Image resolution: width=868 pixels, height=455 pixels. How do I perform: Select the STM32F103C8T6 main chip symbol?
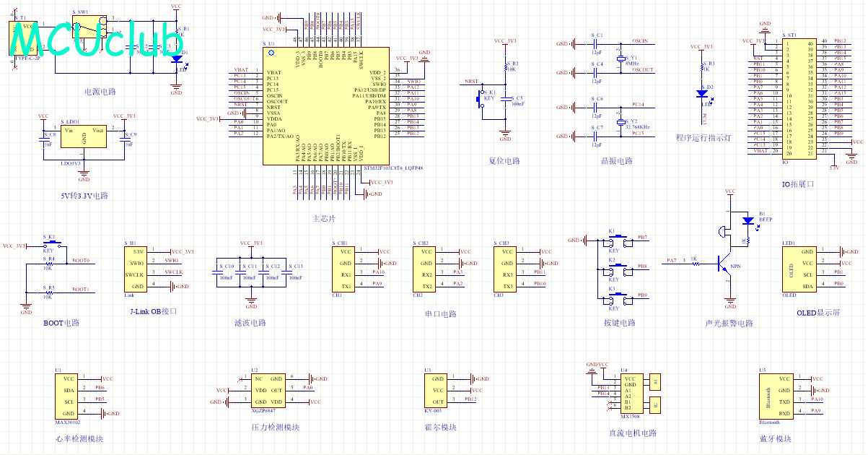click(327, 107)
